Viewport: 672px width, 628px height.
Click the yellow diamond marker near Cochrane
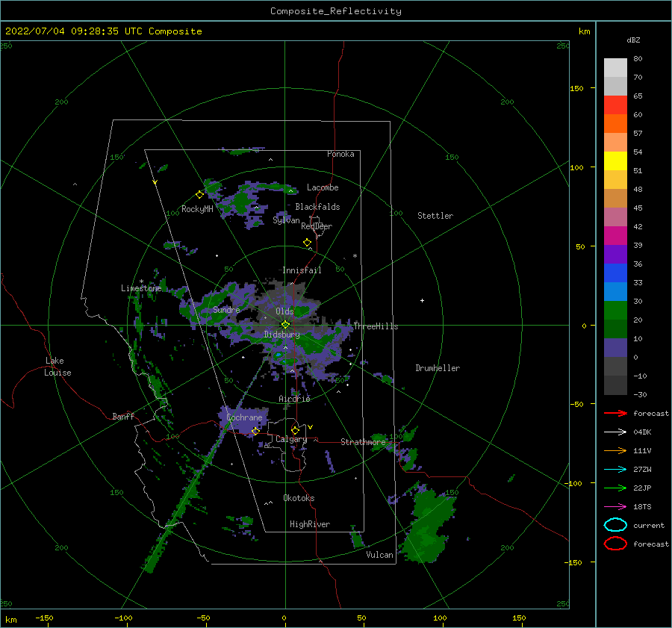tap(255, 431)
